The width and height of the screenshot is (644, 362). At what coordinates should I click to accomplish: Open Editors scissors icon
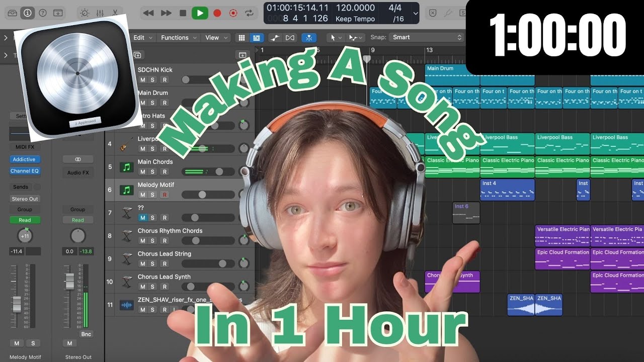[x=115, y=13]
